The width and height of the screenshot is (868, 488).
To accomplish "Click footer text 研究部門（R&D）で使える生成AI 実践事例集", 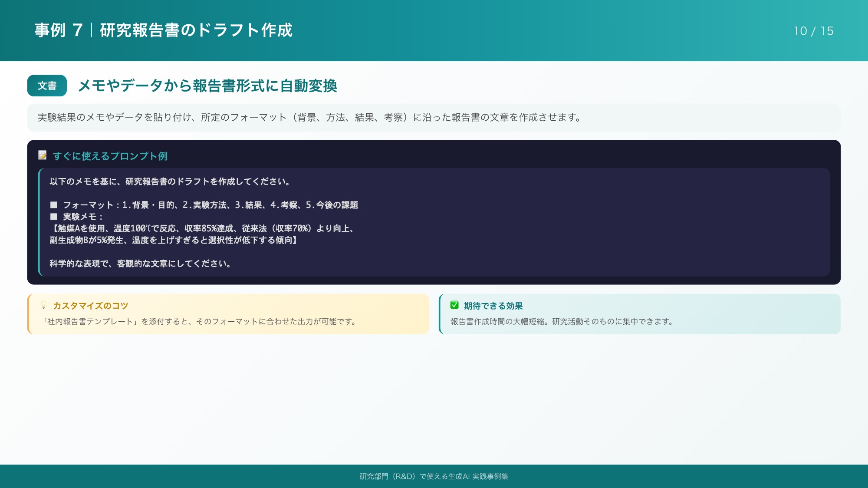I will pos(434,476).
